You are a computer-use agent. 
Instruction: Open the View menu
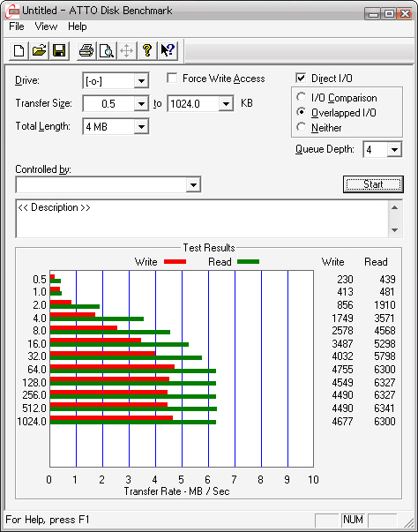(46, 26)
